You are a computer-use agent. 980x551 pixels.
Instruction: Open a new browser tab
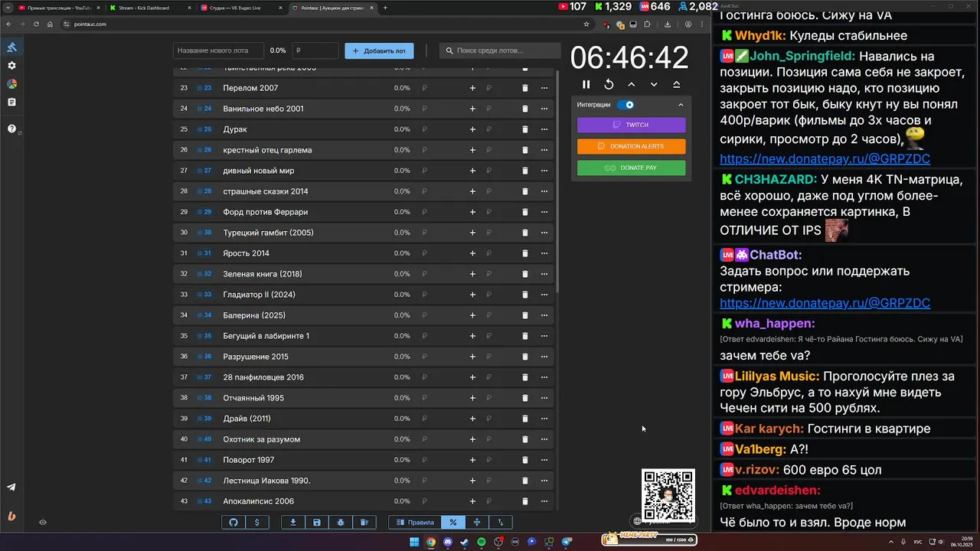[385, 8]
